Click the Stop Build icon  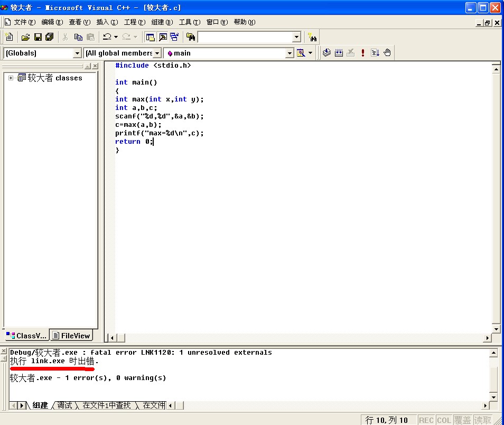pyautogui.click(x=351, y=52)
